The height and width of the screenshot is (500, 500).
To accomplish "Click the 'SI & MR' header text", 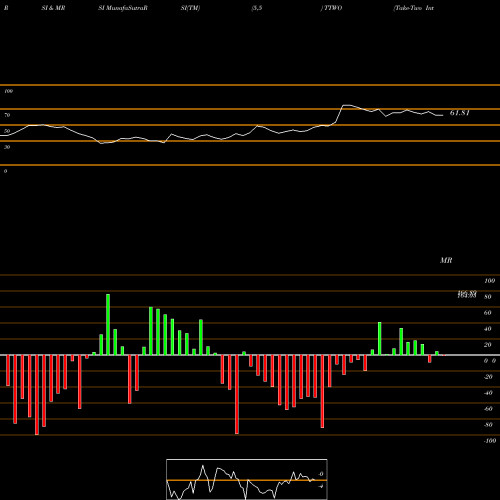I will tap(53, 8).
